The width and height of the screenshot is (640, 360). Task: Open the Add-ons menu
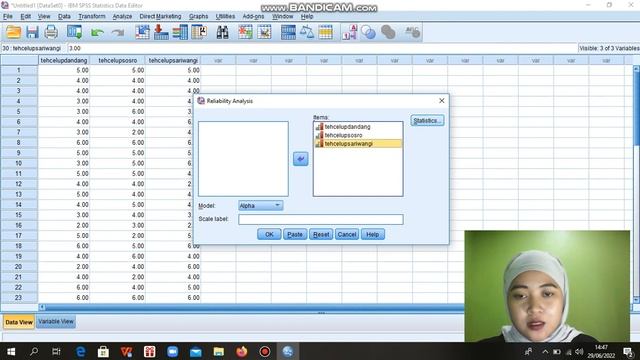(253, 16)
